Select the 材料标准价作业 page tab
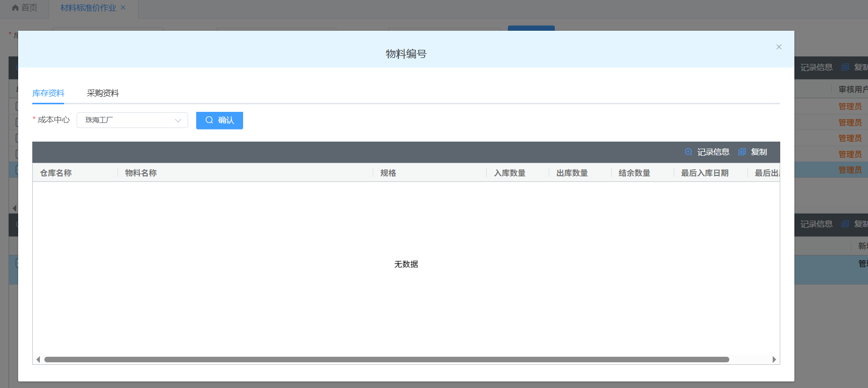This screenshot has height=388, width=868. click(88, 8)
